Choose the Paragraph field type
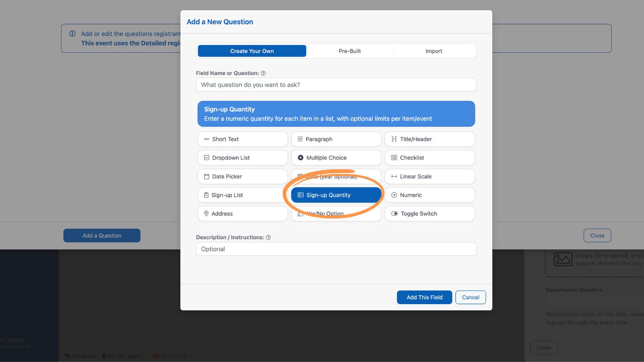Screen dimensions: 644x362 click(x=336, y=139)
